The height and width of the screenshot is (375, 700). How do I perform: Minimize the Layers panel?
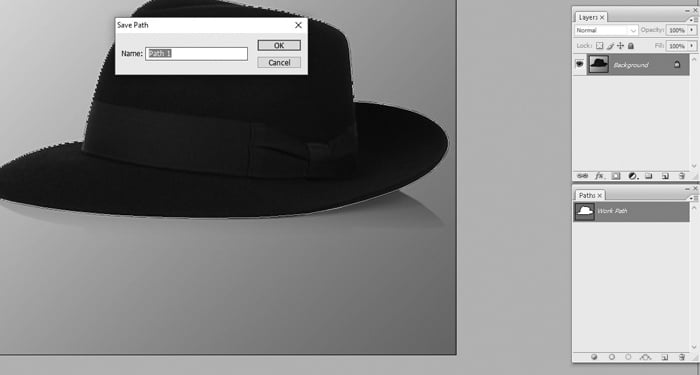click(688, 10)
